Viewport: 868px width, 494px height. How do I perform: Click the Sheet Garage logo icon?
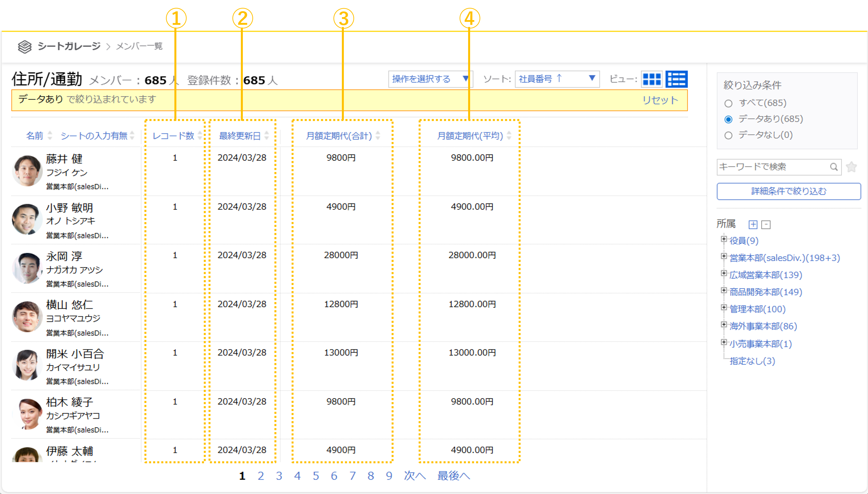click(x=24, y=47)
